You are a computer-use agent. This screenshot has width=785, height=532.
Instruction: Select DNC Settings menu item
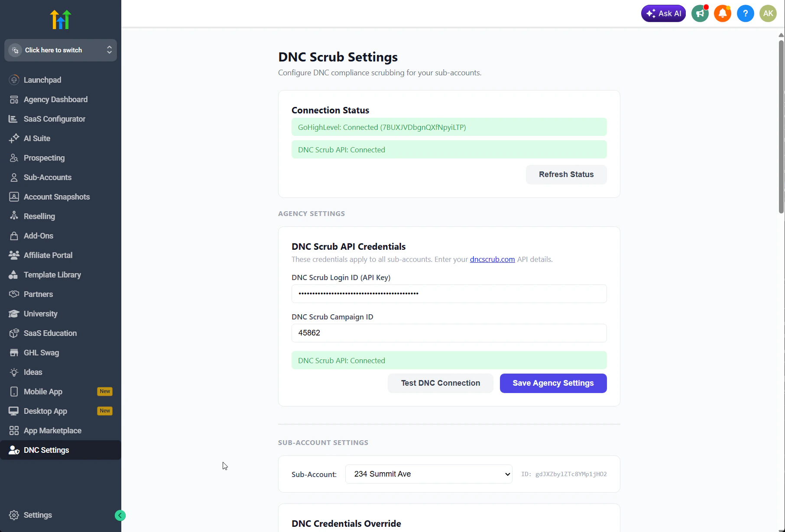(x=61, y=450)
